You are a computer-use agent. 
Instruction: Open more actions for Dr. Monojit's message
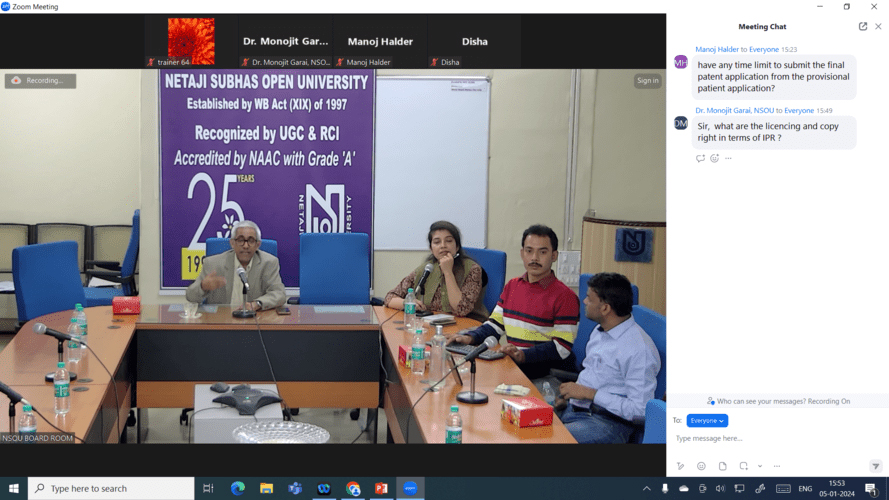(x=729, y=158)
